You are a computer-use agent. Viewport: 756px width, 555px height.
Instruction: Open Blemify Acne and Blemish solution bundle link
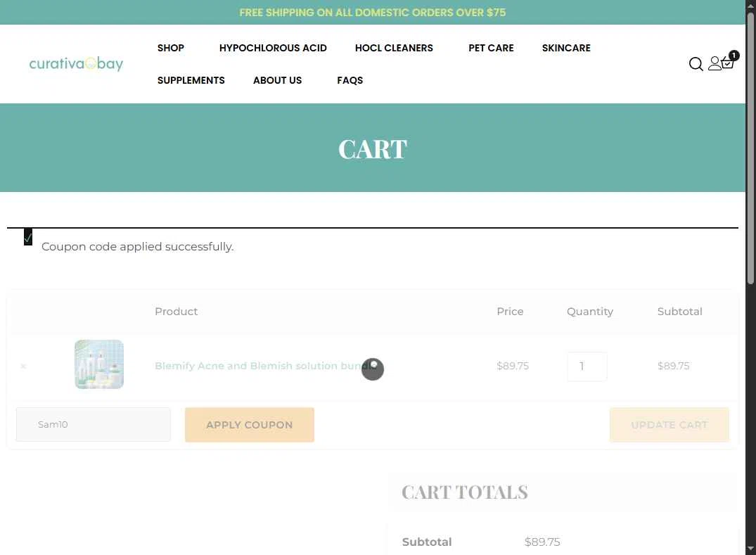pyautogui.click(x=264, y=366)
